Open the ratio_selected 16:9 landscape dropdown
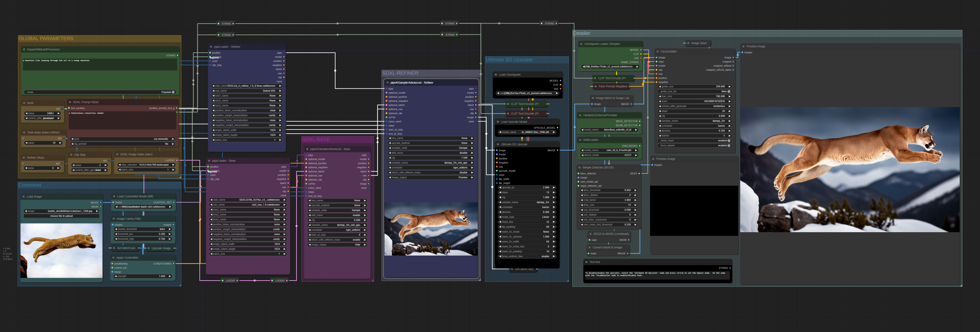980x332 pixels. click(x=147, y=165)
